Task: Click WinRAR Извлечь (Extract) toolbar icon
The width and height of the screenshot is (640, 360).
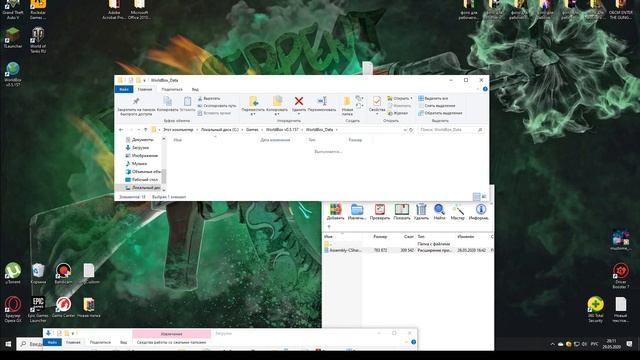Action: coord(357,212)
